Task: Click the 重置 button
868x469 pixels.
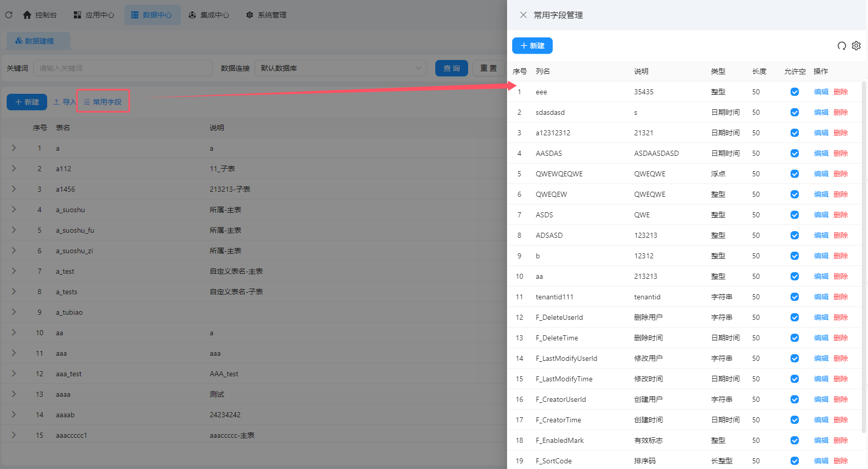Action: pos(488,68)
